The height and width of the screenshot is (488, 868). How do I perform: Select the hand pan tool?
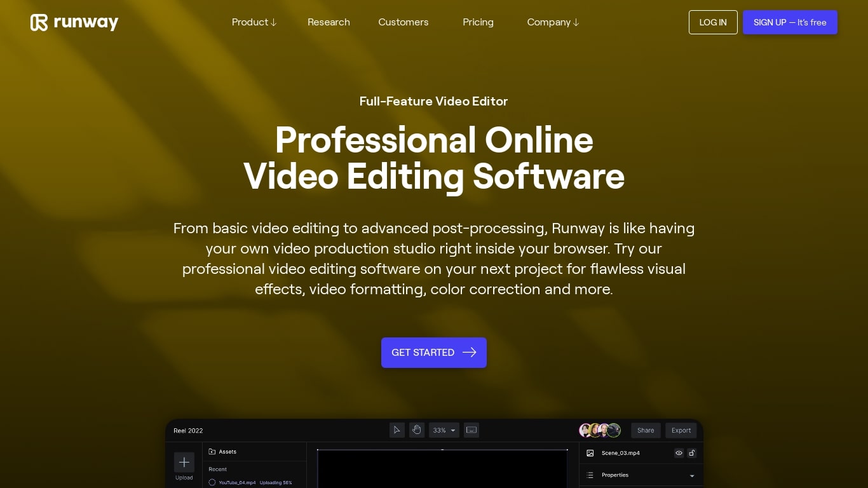point(417,430)
